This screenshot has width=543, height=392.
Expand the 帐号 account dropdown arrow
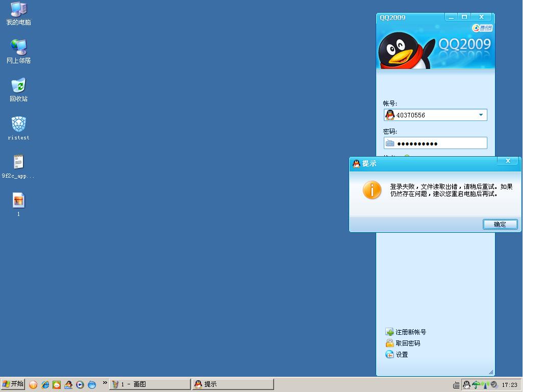coord(481,115)
